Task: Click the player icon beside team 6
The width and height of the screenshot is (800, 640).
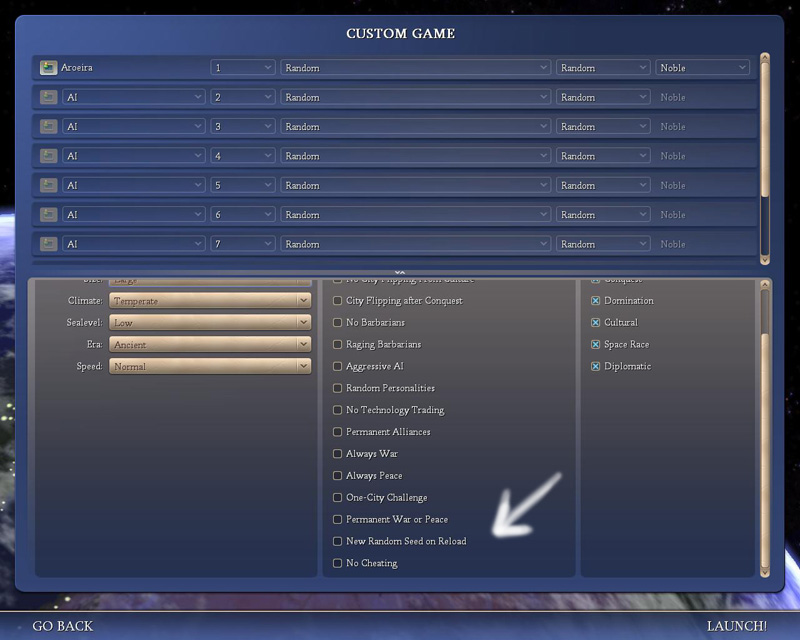Action: point(48,215)
